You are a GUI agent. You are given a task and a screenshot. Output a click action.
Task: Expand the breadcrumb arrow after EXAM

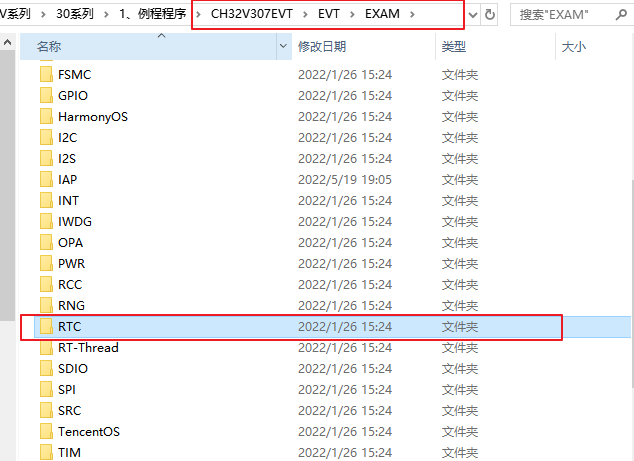[411, 15]
